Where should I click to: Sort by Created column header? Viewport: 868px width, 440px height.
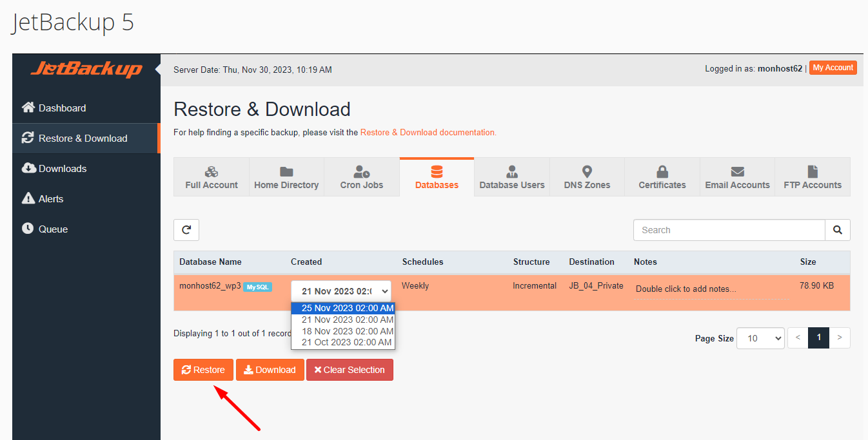click(x=306, y=262)
